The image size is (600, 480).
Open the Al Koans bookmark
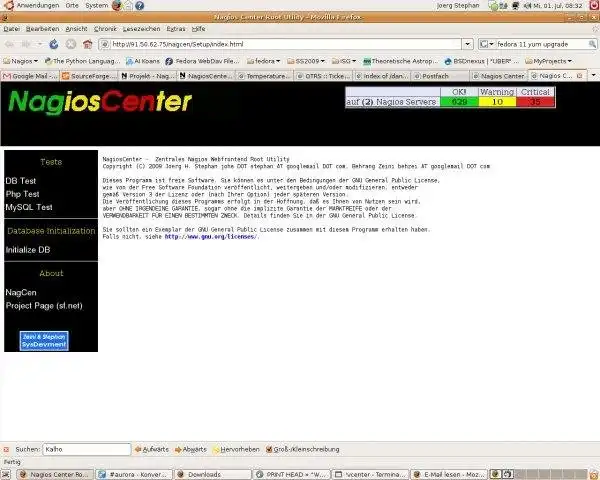pos(143,61)
